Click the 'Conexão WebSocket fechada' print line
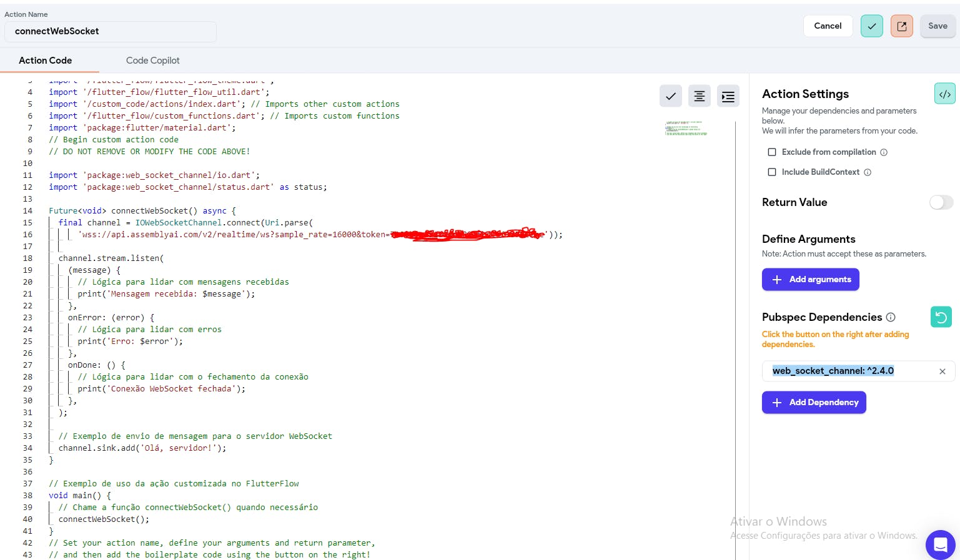The width and height of the screenshot is (960, 560). click(x=162, y=389)
